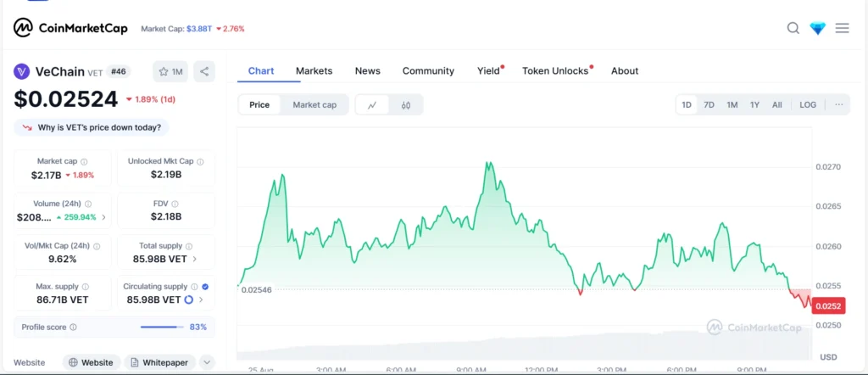
Task: Open the search magnifier icon
Action: tap(793, 28)
